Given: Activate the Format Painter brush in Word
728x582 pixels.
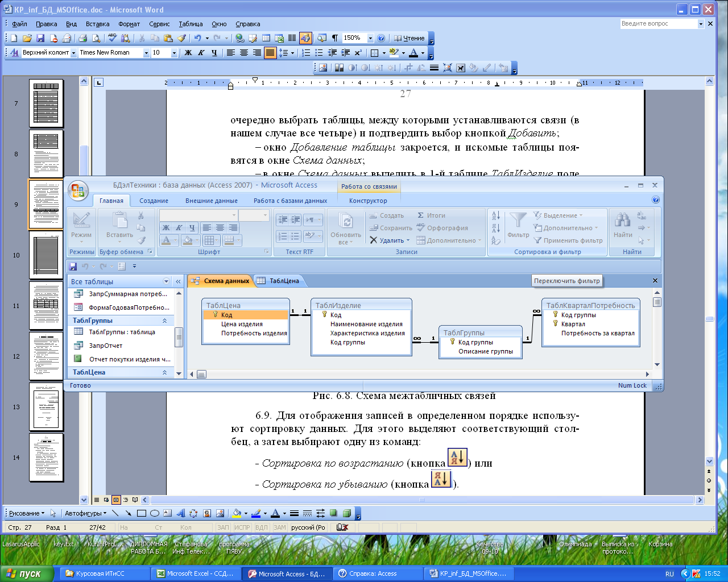Looking at the screenshot, I should [181, 38].
